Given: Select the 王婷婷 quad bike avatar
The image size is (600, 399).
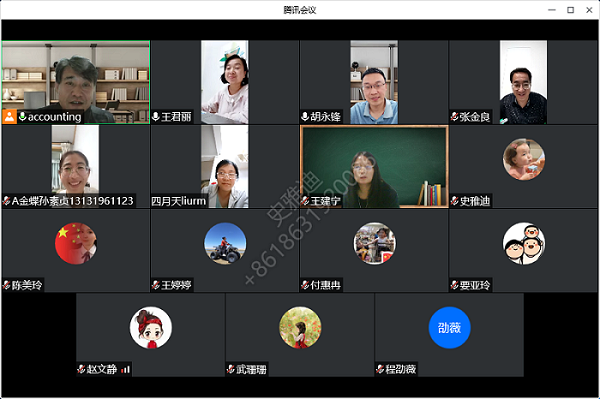Looking at the screenshot, I should click(x=225, y=243).
